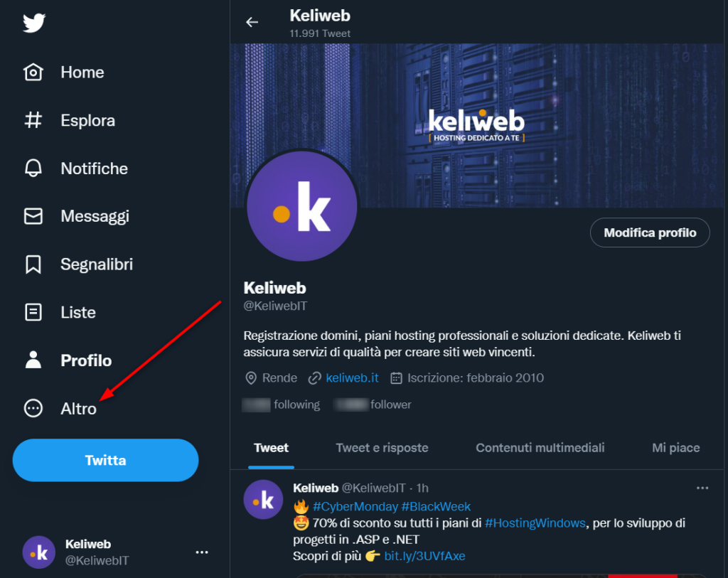Select the Mi piace tab
Screen dimensions: 728x578
point(675,448)
